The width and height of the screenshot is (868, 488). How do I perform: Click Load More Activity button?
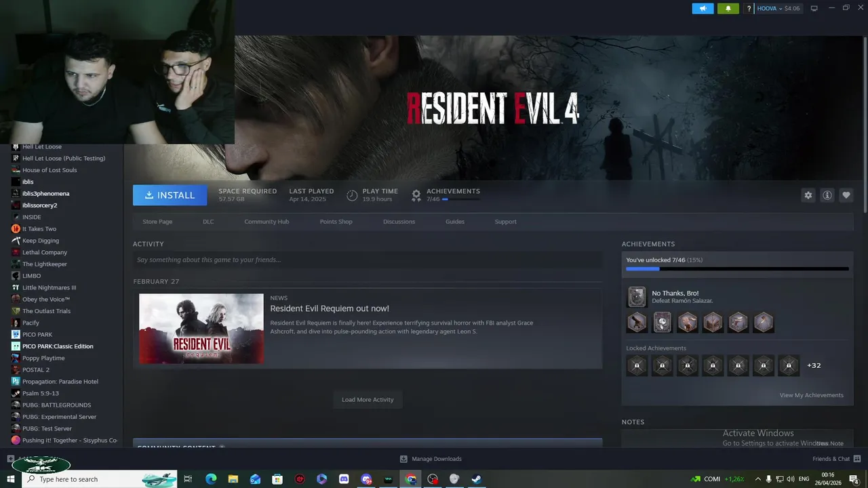coord(368,400)
